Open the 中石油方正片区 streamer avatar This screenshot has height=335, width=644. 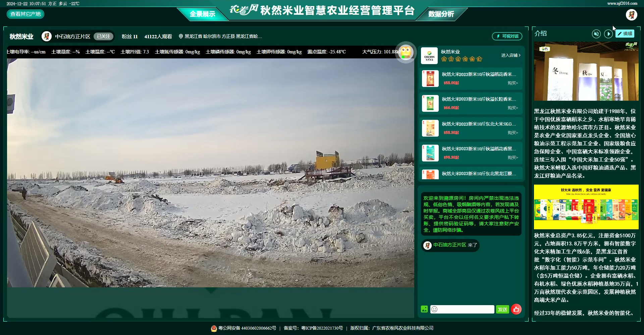(47, 36)
